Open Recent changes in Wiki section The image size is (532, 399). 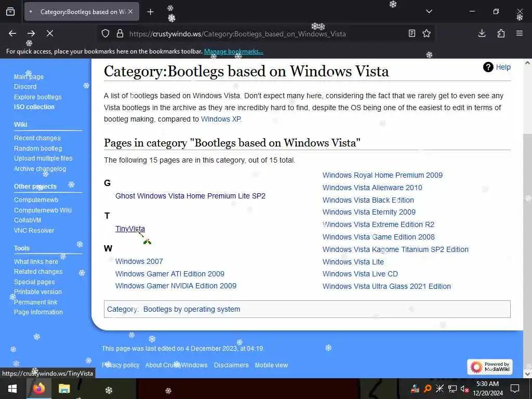pos(37,138)
